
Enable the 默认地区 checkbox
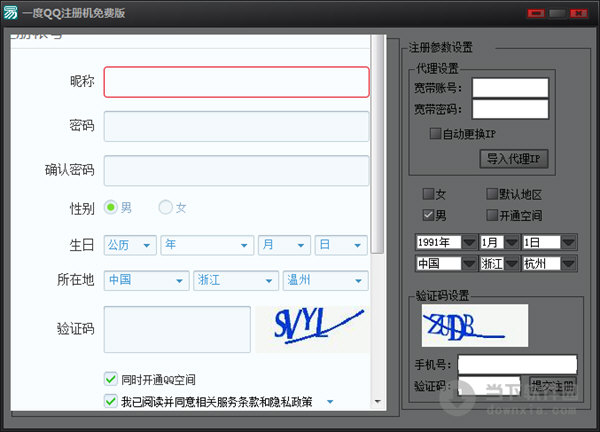tap(492, 194)
